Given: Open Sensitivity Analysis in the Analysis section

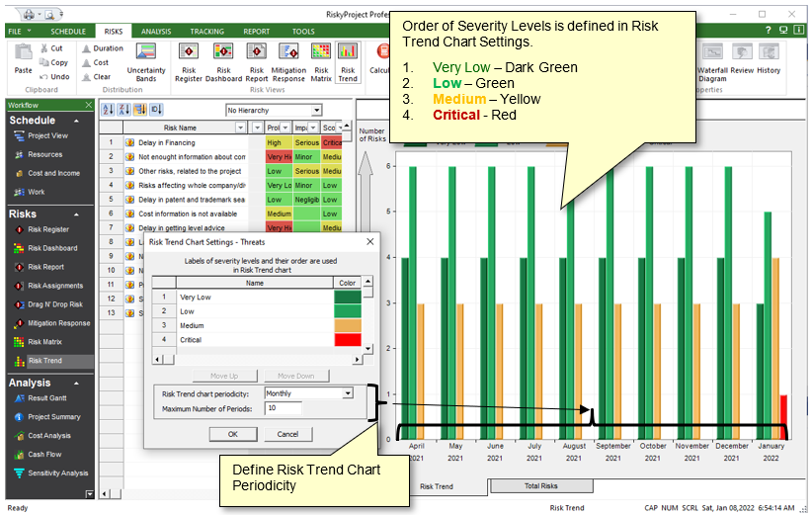Looking at the screenshot, I should click(51, 473).
